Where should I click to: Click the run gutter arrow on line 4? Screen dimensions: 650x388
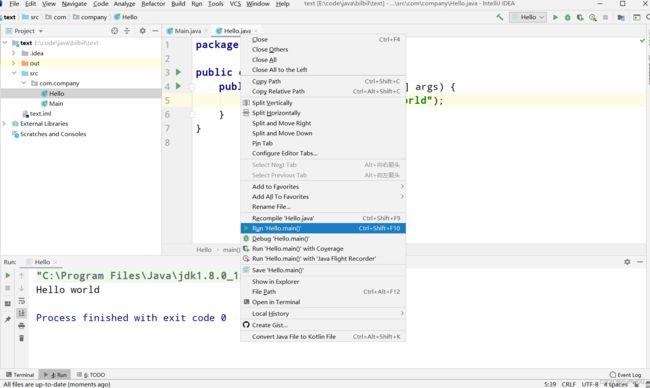pos(178,86)
